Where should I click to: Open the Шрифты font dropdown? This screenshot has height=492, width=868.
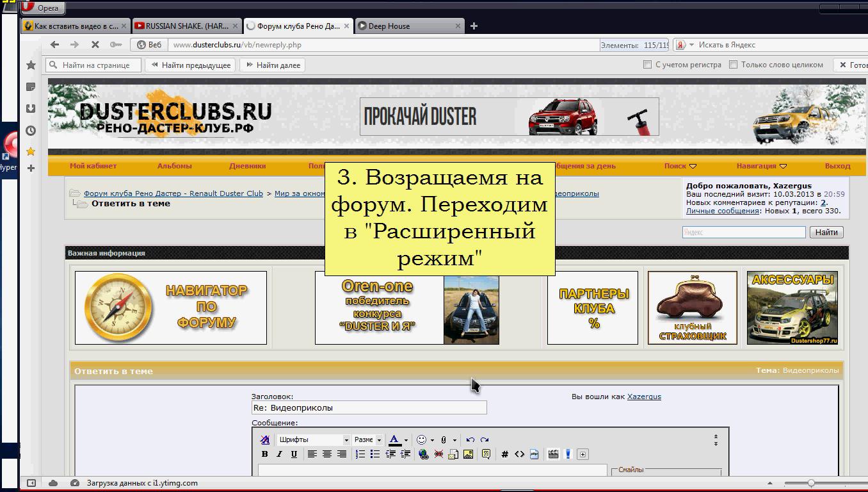(x=314, y=439)
